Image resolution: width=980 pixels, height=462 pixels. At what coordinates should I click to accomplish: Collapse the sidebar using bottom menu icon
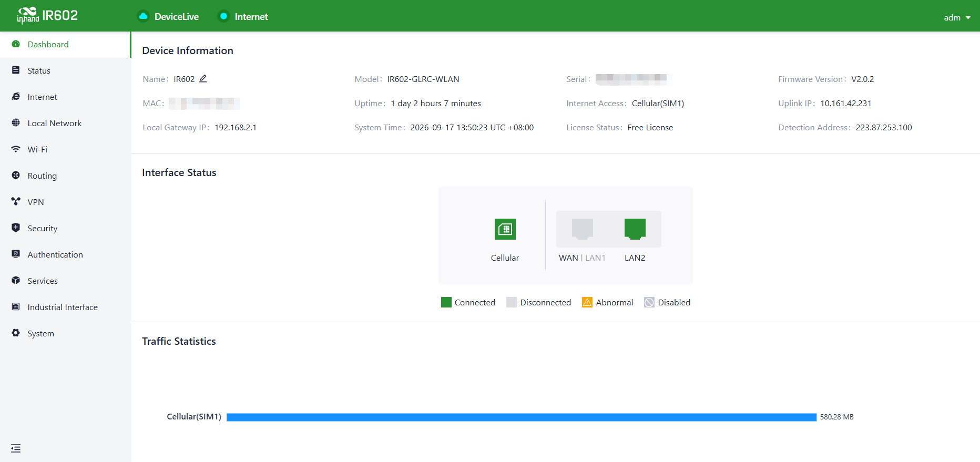[16, 448]
